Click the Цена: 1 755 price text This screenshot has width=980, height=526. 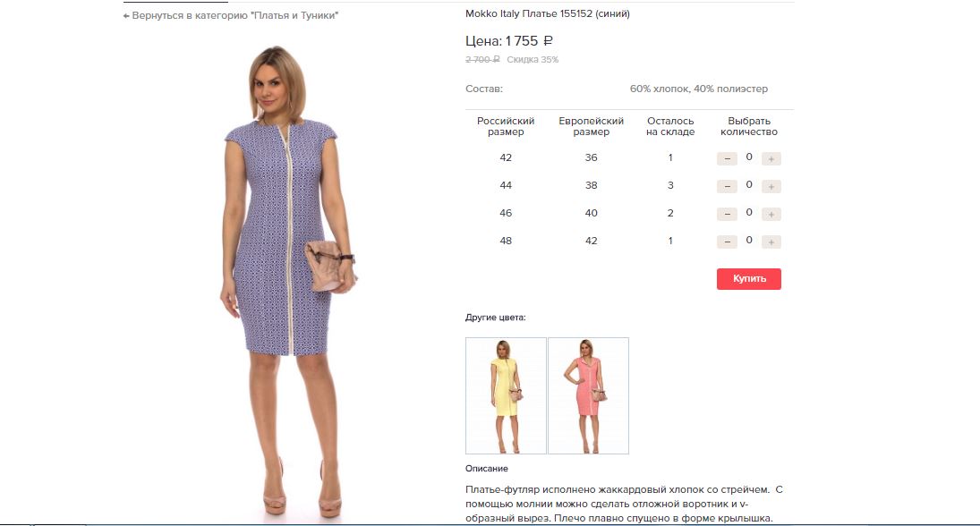(x=508, y=41)
